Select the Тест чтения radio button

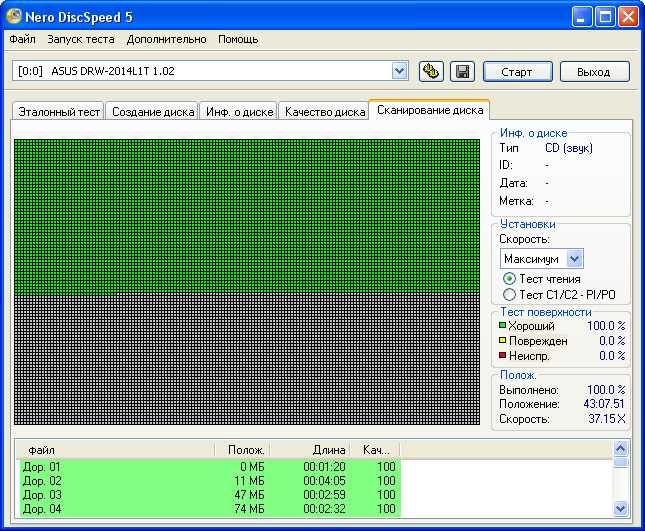pos(509,279)
